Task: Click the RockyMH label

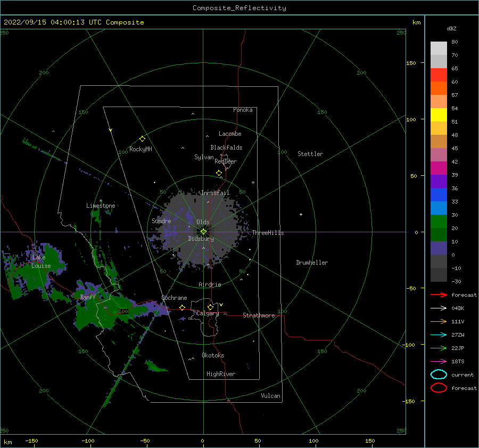Action: point(141,149)
